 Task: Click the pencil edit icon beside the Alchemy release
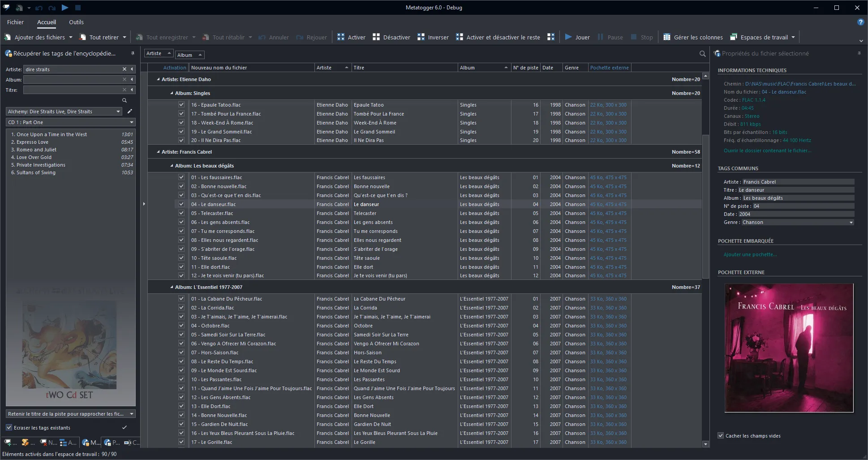pyautogui.click(x=129, y=111)
